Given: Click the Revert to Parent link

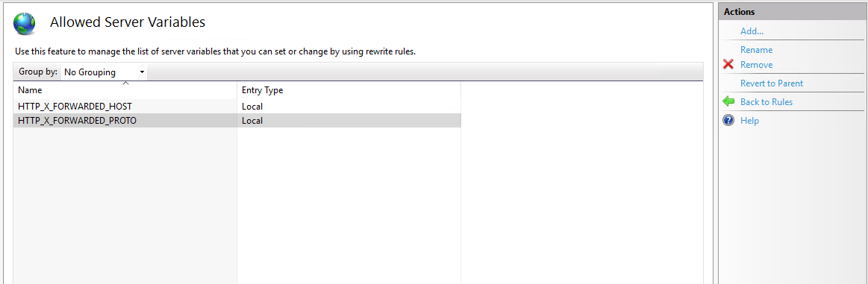Looking at the screenshot, I should [x=772, y=83].
